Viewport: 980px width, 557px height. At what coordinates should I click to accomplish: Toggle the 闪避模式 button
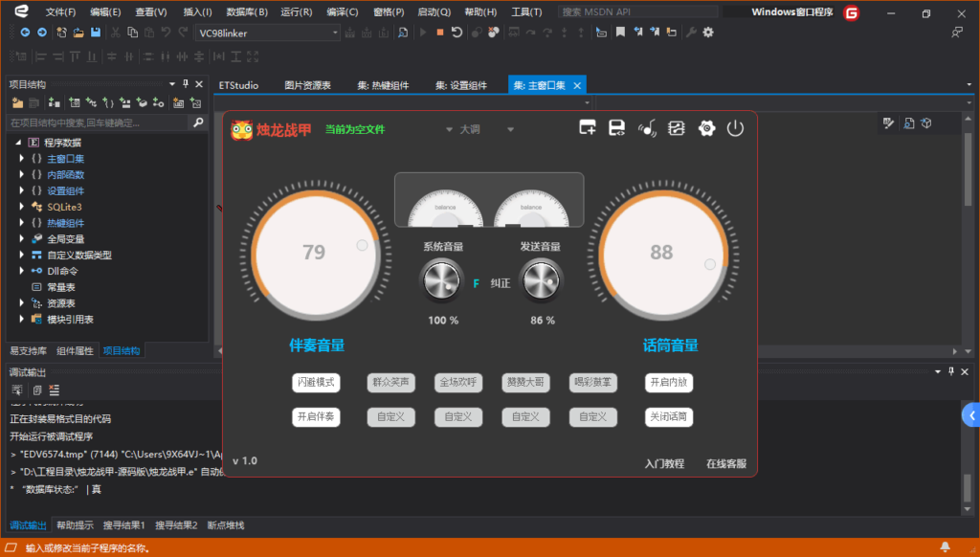click(x=316, y=383)
